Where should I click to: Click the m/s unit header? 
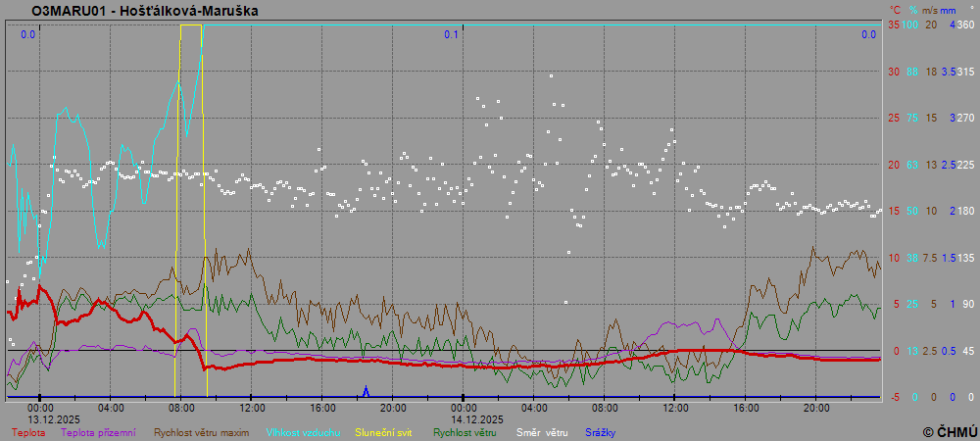931,10
